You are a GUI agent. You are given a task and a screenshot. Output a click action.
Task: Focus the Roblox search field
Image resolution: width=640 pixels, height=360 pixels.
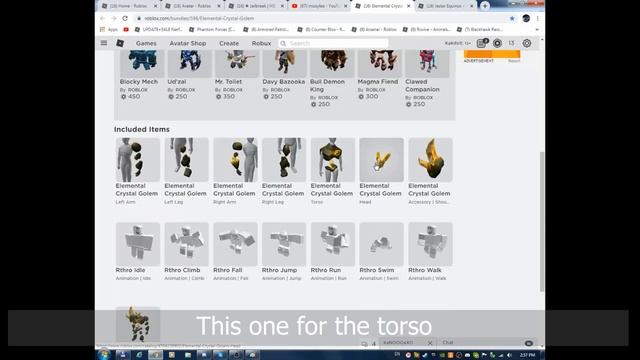tap(333, 43)
